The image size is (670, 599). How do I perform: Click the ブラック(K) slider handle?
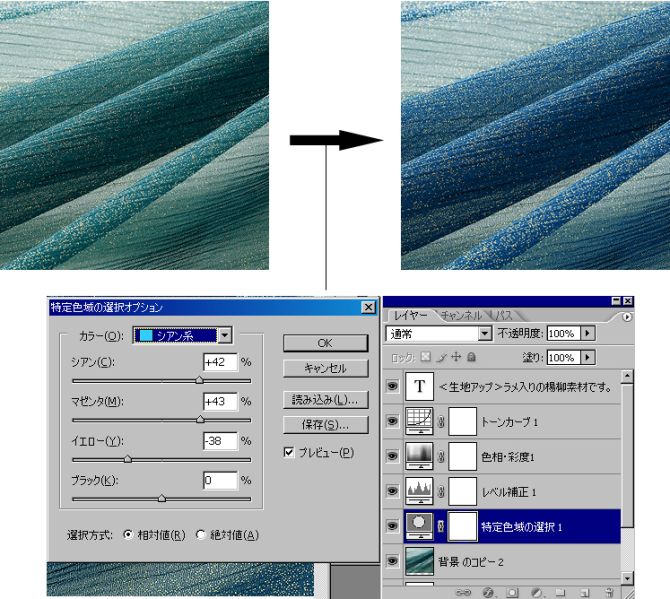click(x=162, y=498)
